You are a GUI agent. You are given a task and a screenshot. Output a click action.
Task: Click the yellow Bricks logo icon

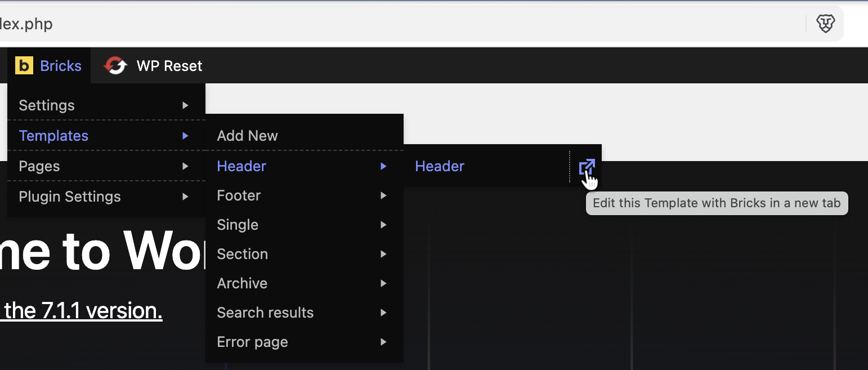[24, 66]
